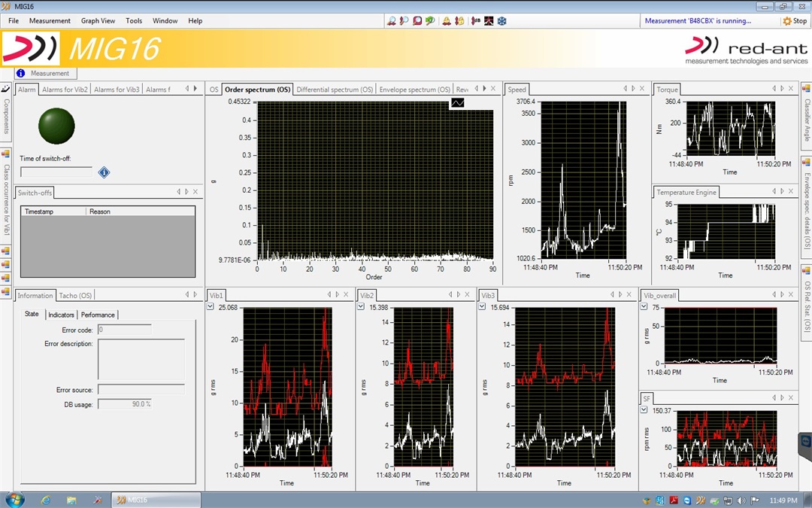The width and height of the screenshot is (812, 508).
Task: Click the alarm bell toolbar icon
Action: 447,21
